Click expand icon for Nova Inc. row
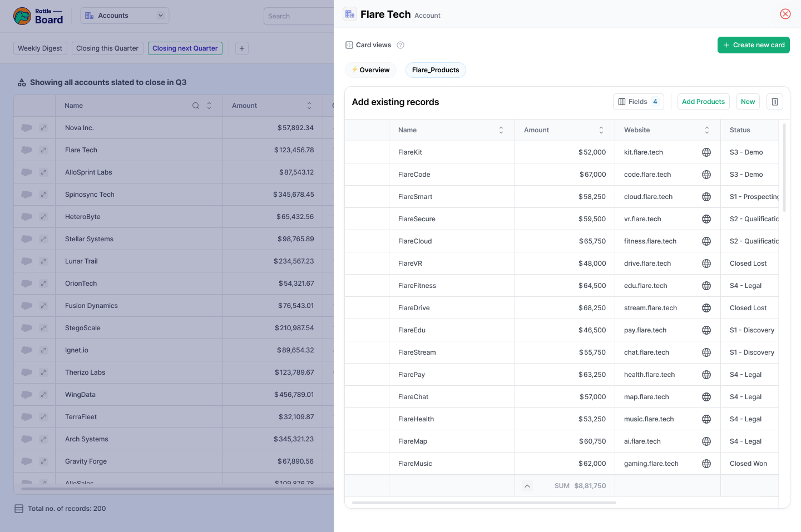Screen dimensions: 801x532 coord(43,128)
